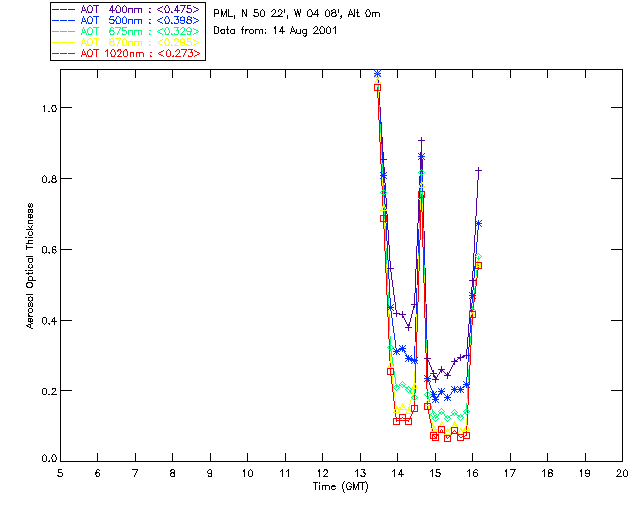Click the last blue 500nm star marker near 0.67

tap(479, 223)
